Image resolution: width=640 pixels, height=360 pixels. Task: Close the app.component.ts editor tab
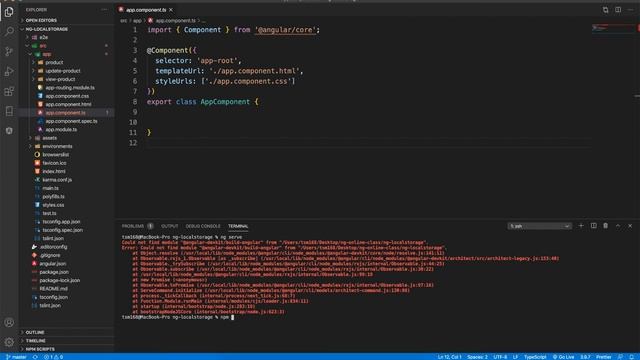pyautogui.click(x=171, y=10)
